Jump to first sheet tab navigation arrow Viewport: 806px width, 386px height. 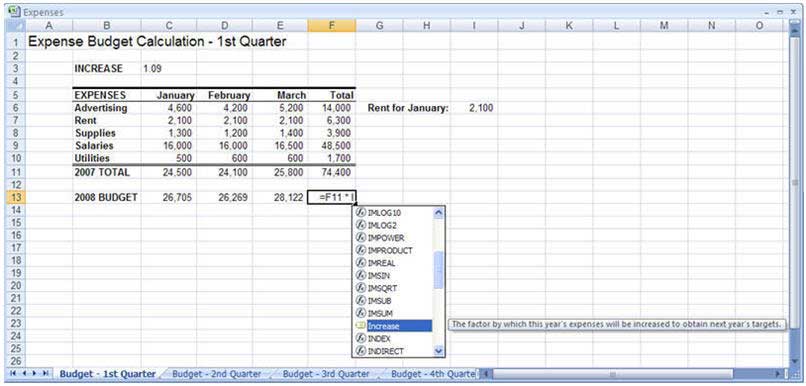[13, 374]
